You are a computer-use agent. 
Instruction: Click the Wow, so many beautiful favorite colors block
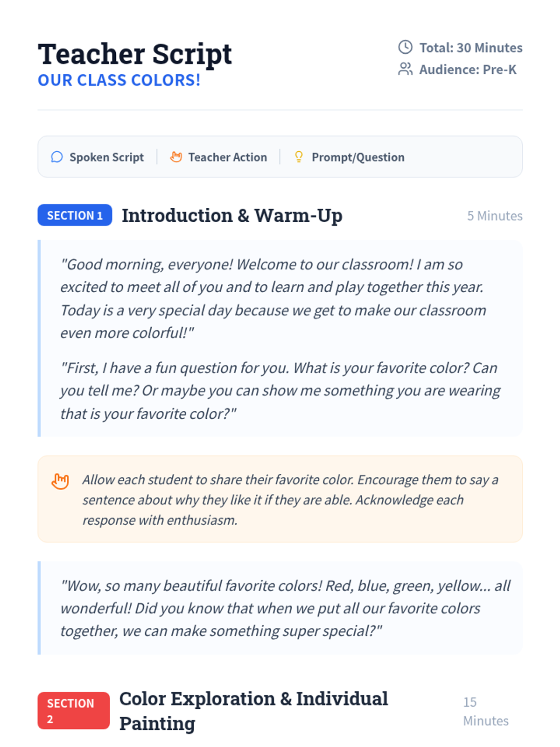click(280, 608)
